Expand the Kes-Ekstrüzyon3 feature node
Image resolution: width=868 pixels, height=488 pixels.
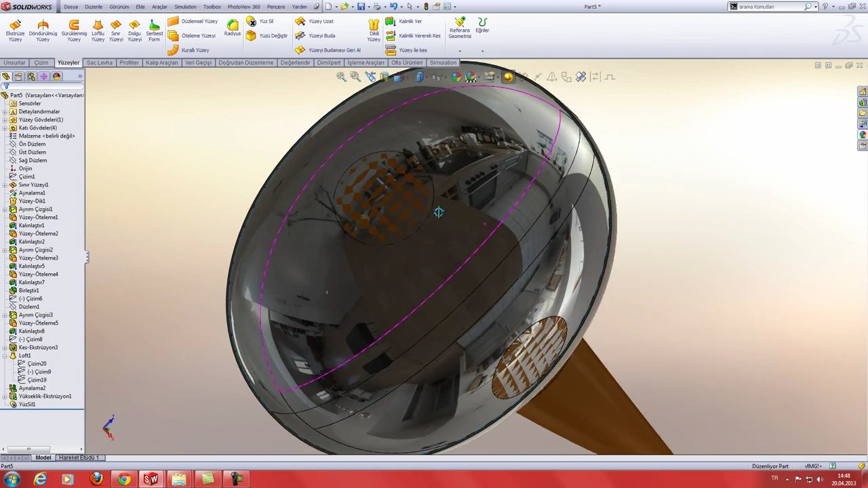[5, 348]
